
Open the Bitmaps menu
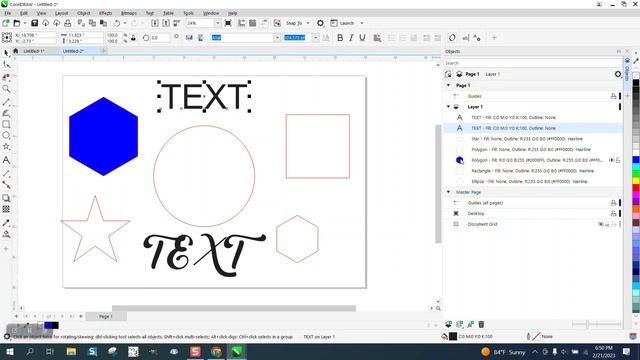129,13
